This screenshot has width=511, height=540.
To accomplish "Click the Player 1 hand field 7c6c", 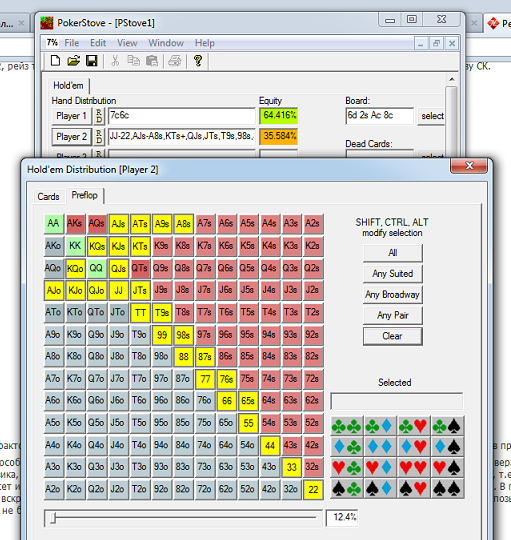I will click(x=182, y=116).
